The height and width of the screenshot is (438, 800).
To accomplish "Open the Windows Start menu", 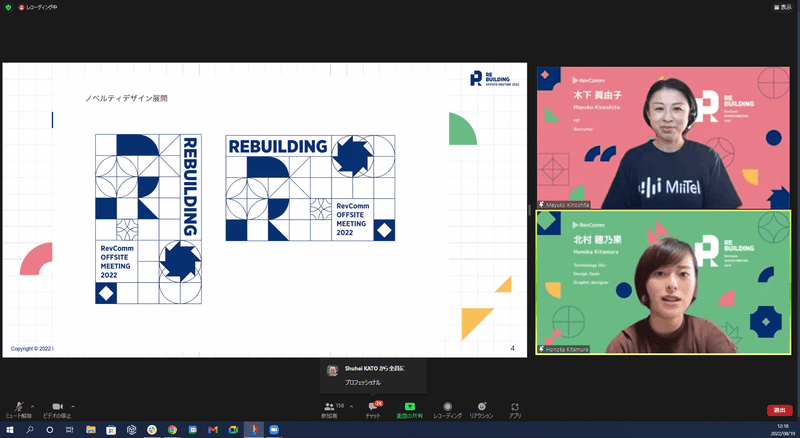I will pyautogui.click(x=10, y=430).
